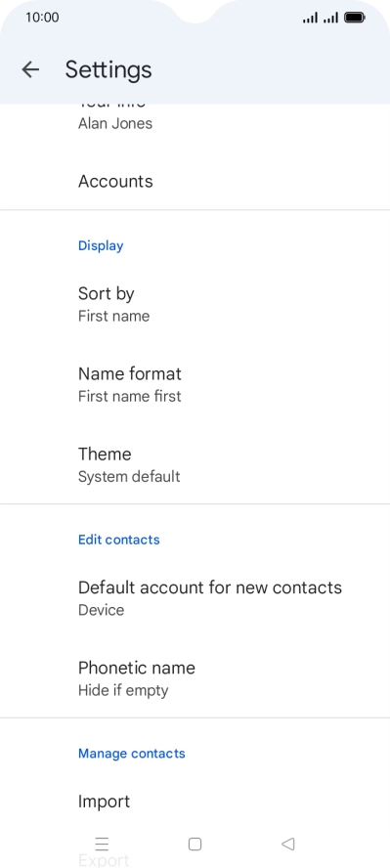Viewport: 390px width, 868px height.
Task: Open Your info for Alan Jones
Action: [x=195, y=118]
